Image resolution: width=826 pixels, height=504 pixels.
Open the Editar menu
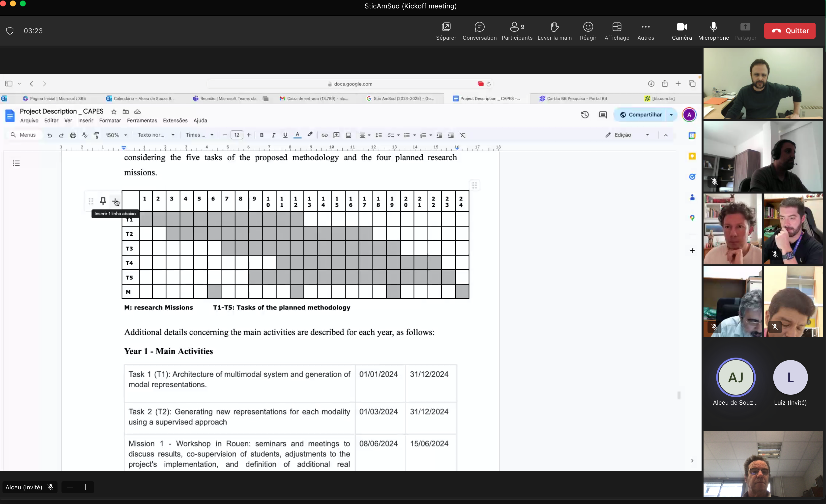(x=51, y=121)
